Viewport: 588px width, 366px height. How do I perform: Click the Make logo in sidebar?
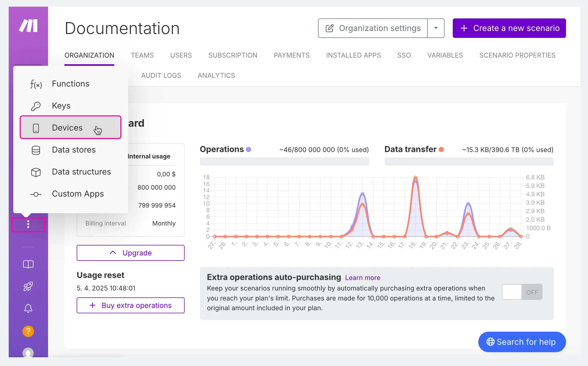[28, 26]
